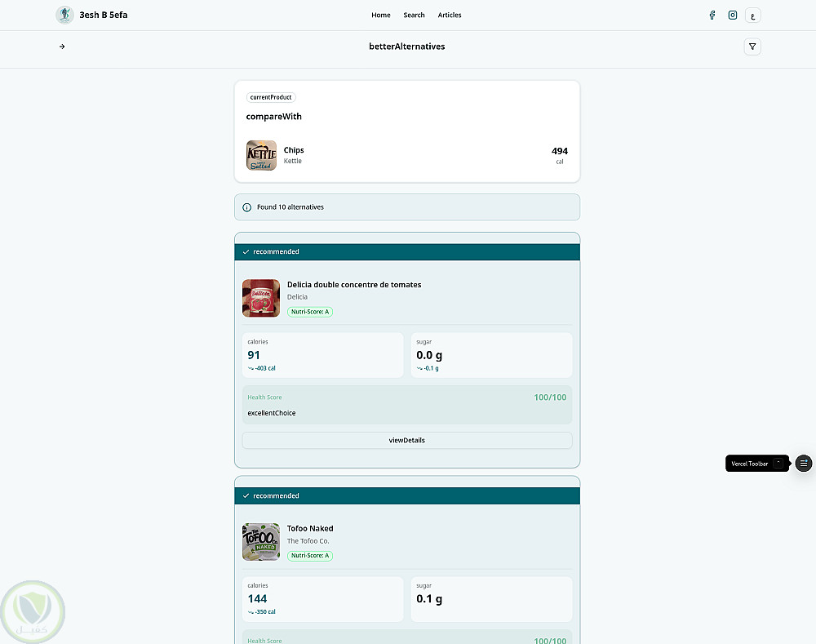Click the 0.0 g sugar value

(x=429, y=355)
